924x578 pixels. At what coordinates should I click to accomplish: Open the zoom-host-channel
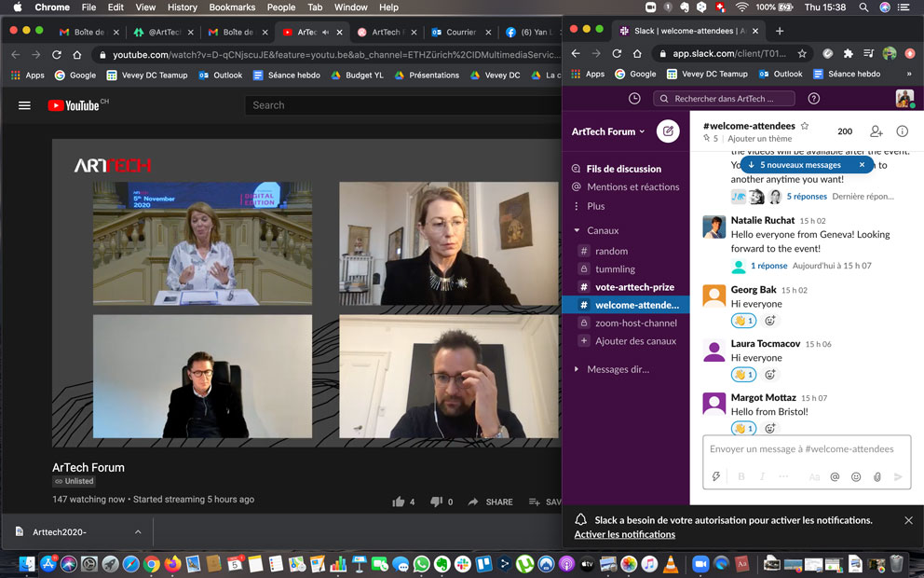pyautogui.click(x=636, y=323)
